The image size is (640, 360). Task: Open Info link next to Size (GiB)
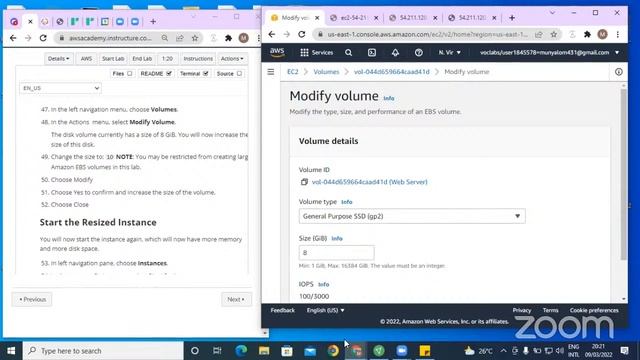pos(337,238)
